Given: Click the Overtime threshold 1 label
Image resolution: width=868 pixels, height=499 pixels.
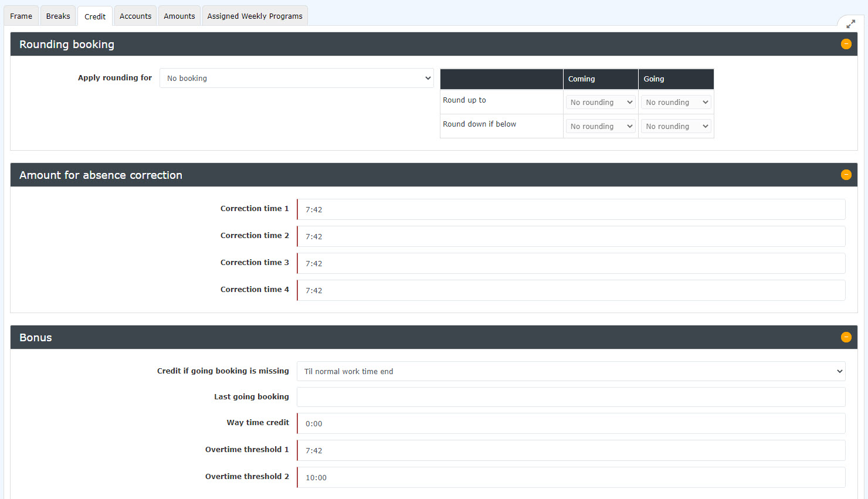Looking at the screenshot, I should [x=247, y=450].
